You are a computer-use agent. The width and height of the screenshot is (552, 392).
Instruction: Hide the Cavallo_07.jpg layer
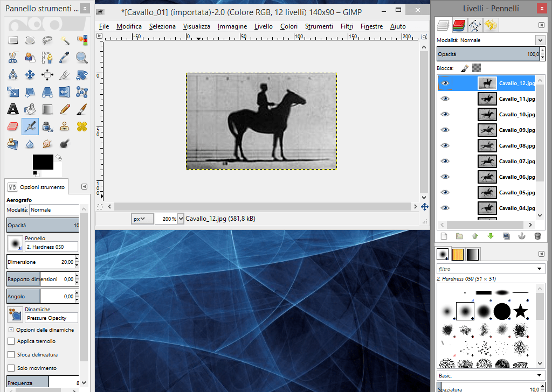(445, 161)
